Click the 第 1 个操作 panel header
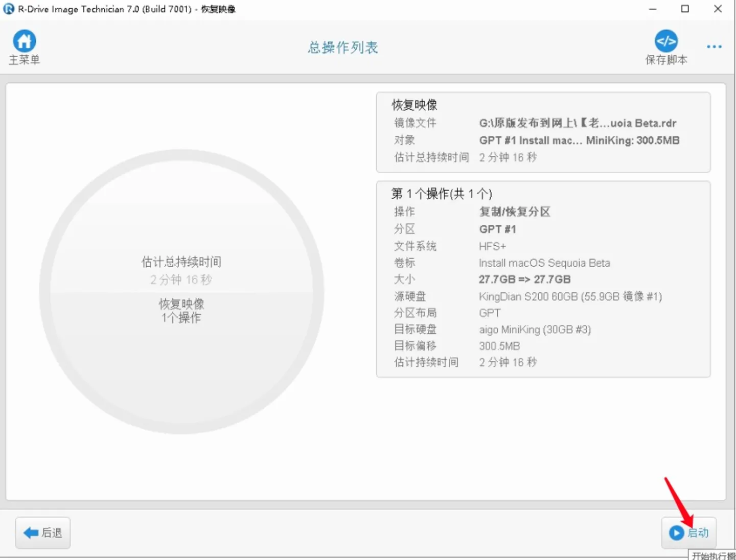This screenshot has width=736, height=560. click(441, 194)
